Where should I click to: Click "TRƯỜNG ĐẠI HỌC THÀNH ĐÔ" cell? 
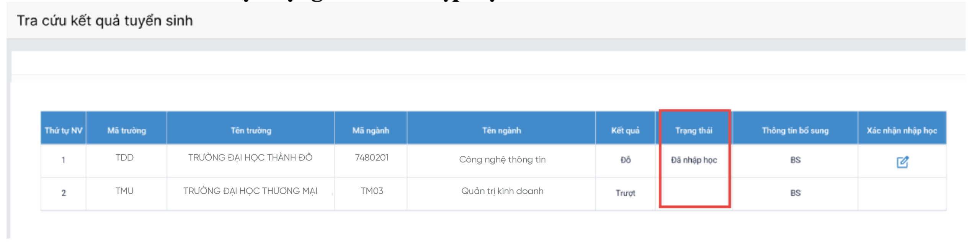click(x=250, y=158)
